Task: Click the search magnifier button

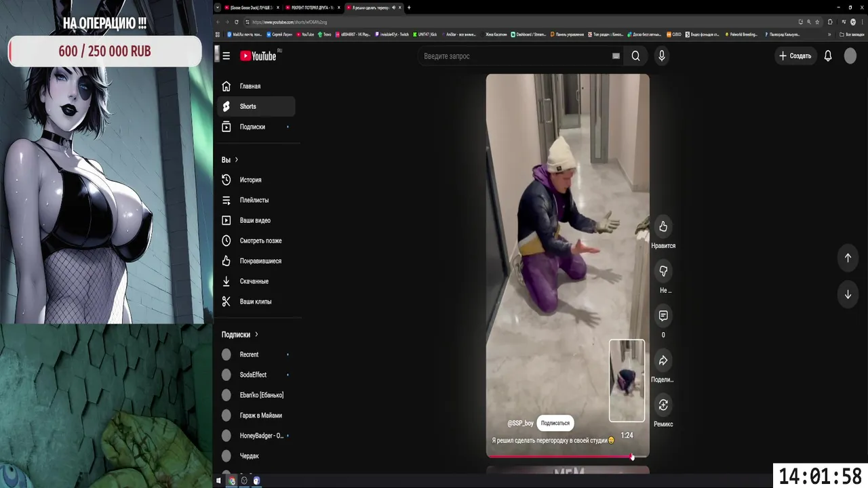Action: click(635, 56)
